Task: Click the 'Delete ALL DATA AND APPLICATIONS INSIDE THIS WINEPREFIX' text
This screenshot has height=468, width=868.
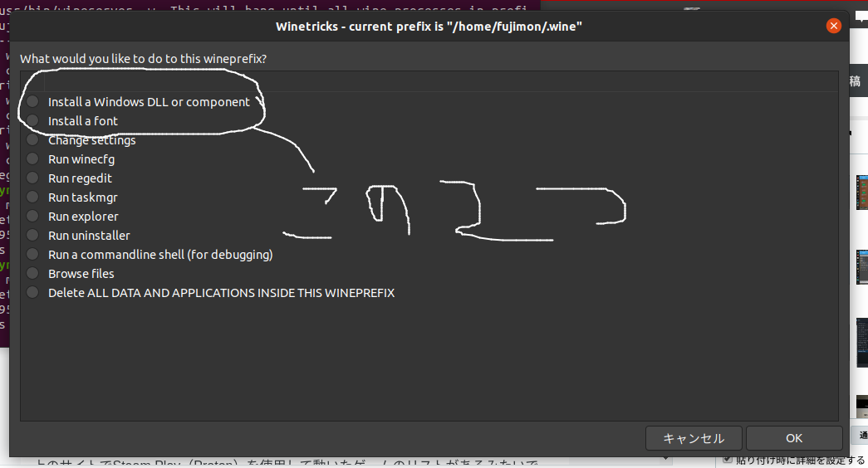Action: coord(222,293)
